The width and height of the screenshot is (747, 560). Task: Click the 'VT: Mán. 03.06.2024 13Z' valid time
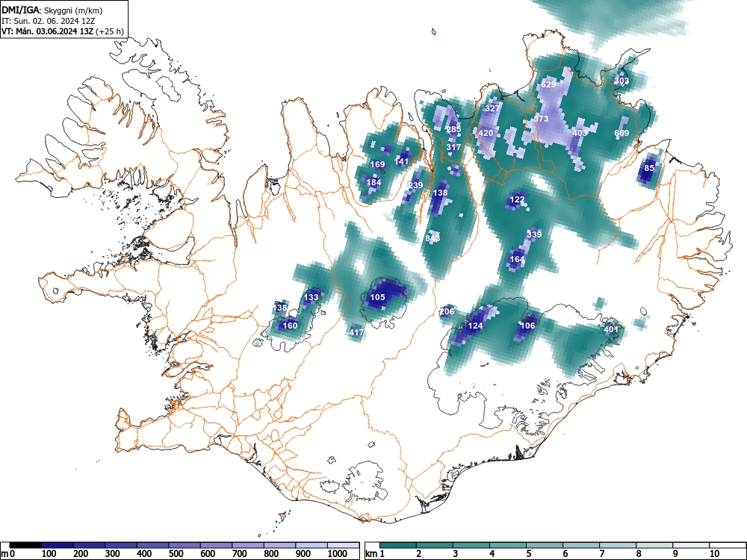(x=48, y=31)
